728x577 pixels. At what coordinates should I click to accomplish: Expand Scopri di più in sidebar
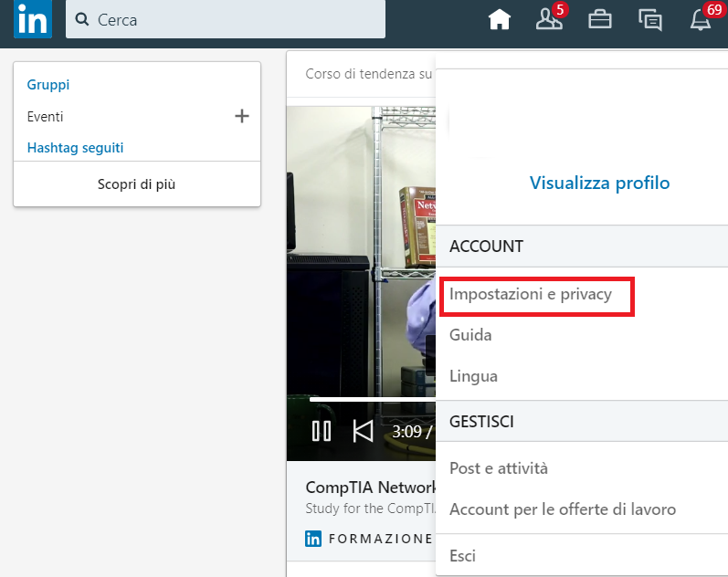pyautogui.click(x=136, y=184)
